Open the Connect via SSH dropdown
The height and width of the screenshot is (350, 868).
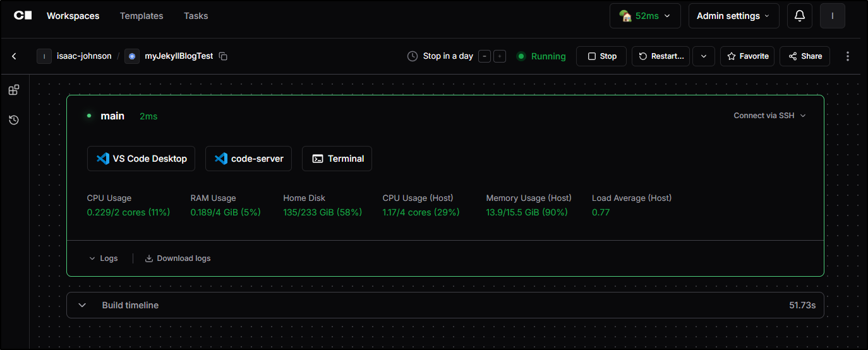(x=769, y=116)
